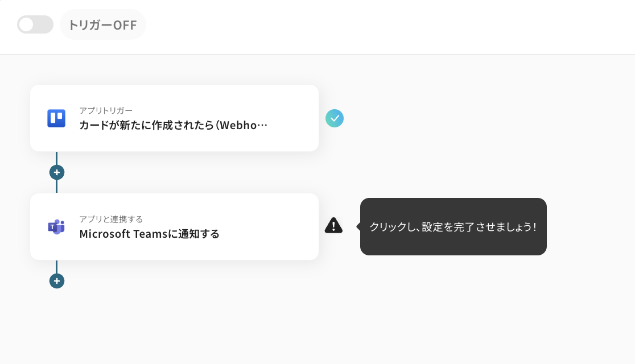
Task: Click the blue checkmark status icon
Action: (x=335, y=118)
